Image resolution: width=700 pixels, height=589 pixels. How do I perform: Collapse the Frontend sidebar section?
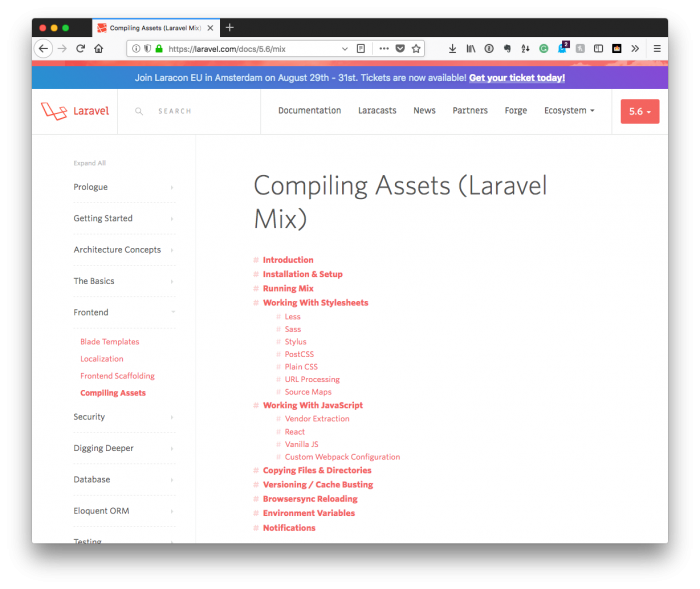pyautogui.click(x=124, y=312)
